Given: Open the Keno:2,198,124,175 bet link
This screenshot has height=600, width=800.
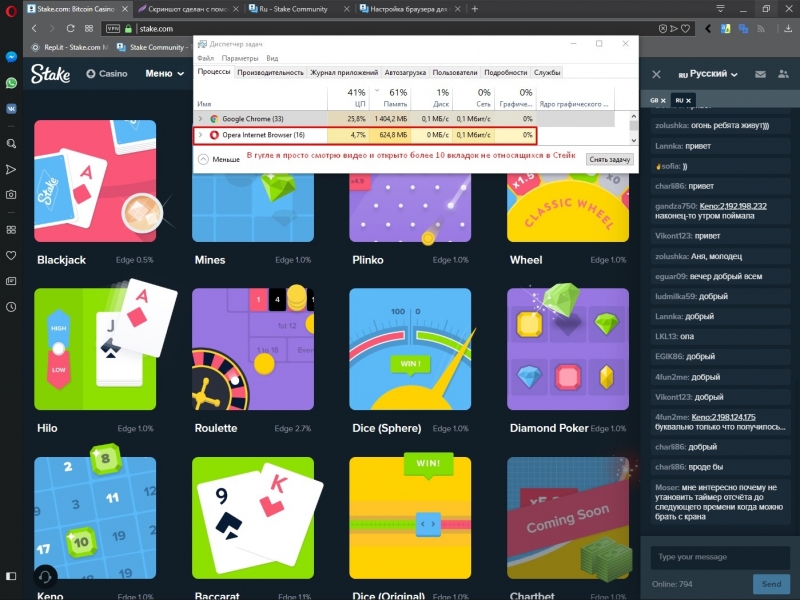Looking at the screenshot, I should 723,417.
